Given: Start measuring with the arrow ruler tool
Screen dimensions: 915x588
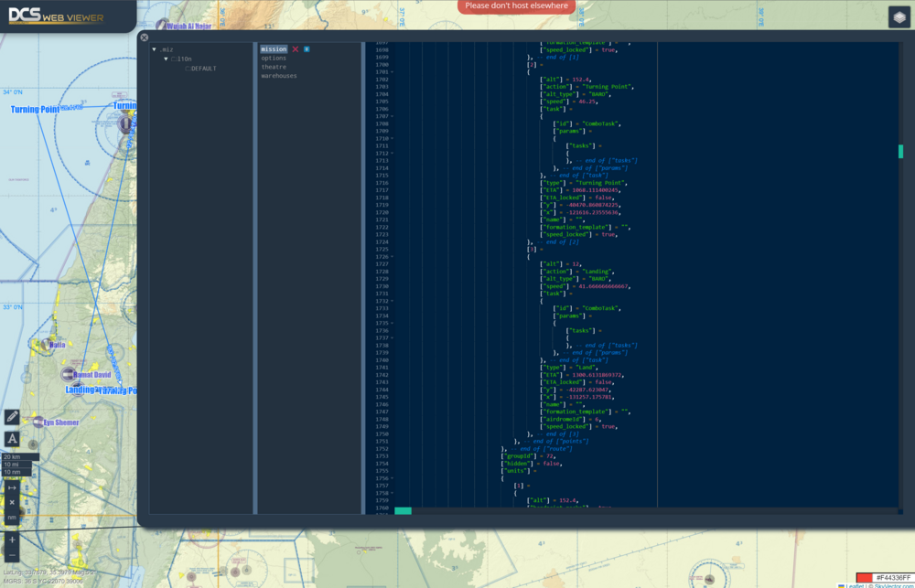Looking at the screenshot, I should [x=12, y=487].
